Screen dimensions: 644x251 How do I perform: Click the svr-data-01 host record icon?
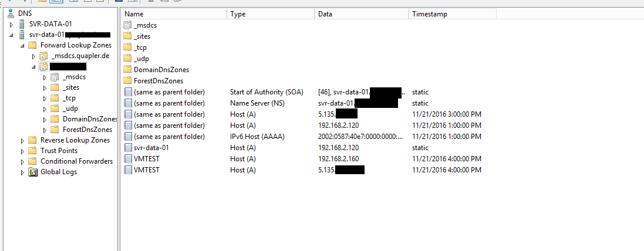128,148
